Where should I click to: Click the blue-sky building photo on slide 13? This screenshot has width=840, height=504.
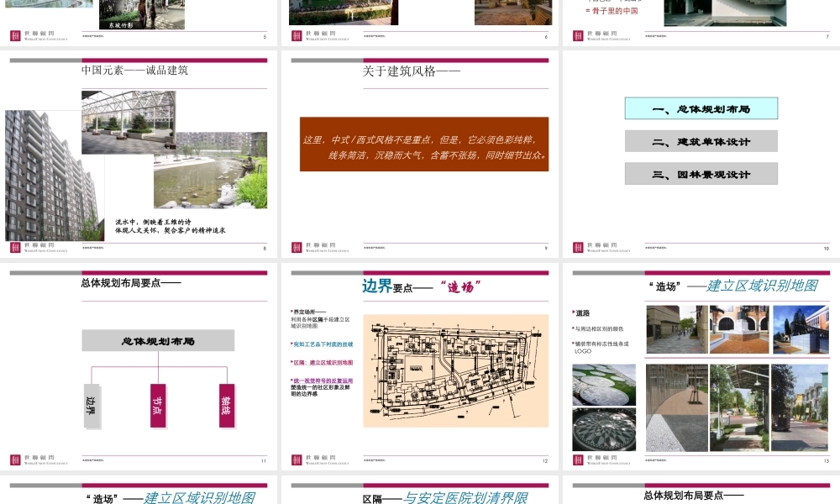801,329
